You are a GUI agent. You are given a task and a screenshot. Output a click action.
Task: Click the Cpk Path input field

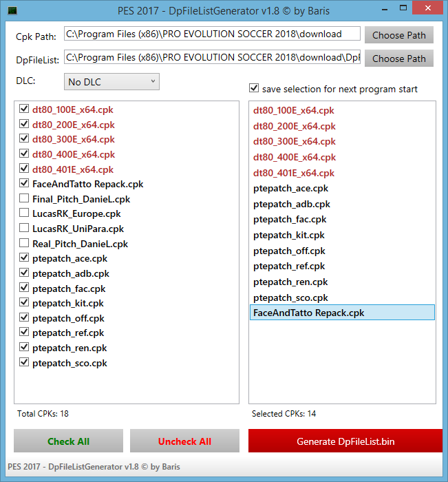click(212, 34)
